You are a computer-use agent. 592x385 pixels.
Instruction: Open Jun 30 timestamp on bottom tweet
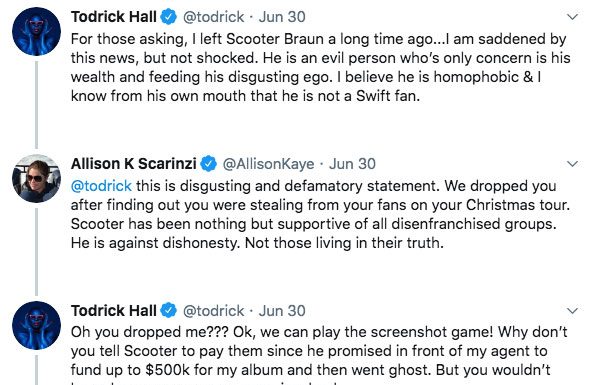click(x=282, y=311)
